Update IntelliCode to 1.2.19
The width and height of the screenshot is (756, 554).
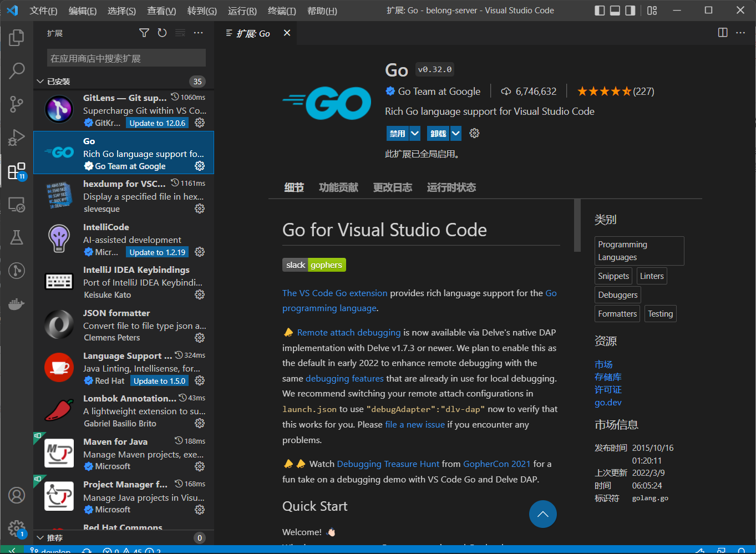(158, 252)
